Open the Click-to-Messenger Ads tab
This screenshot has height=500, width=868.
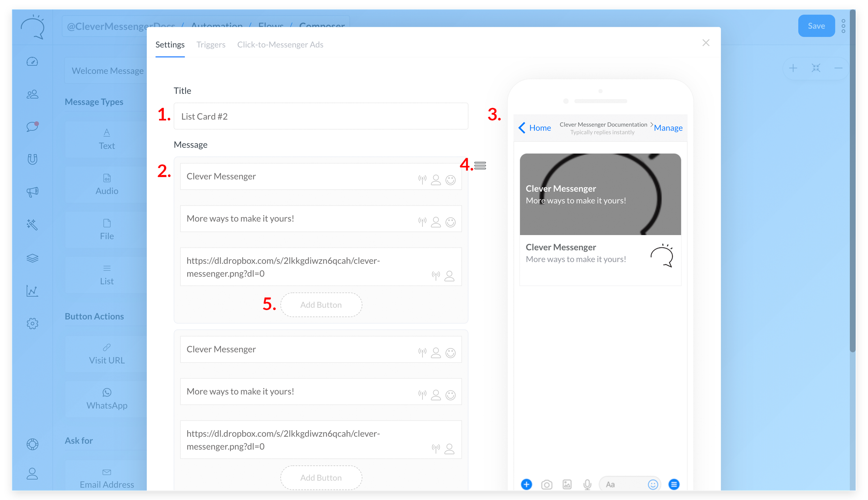coord(280,45)
